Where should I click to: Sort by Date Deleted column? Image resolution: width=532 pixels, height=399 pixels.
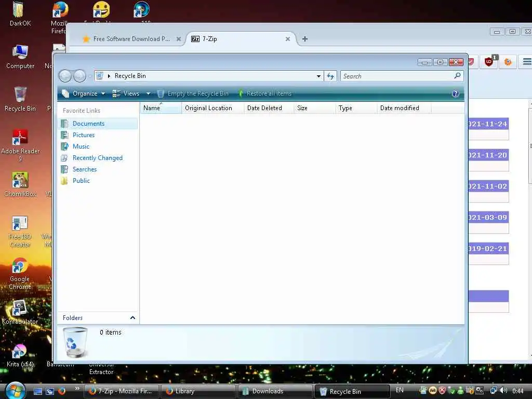click(269, 108)
